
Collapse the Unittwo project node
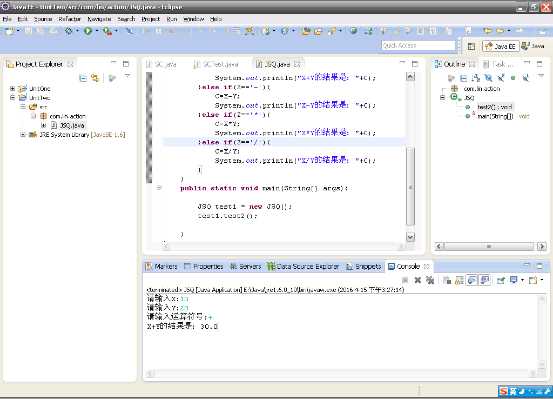[12, 98]
